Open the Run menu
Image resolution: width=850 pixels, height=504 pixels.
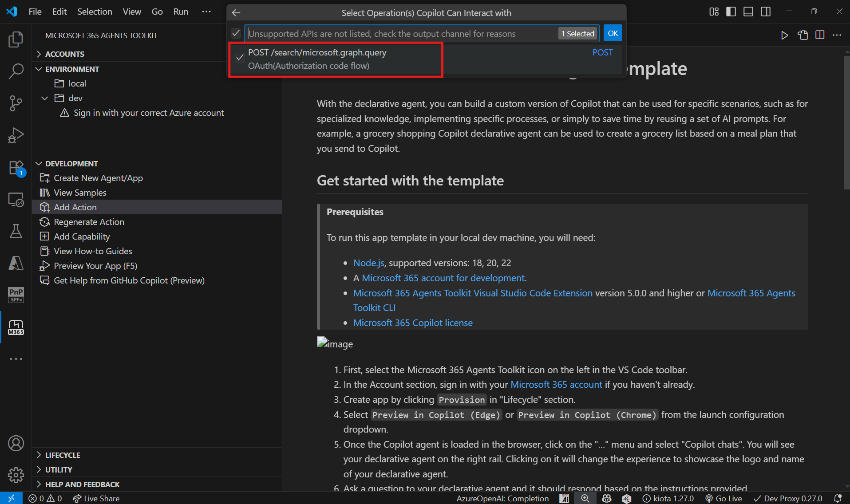pos(181,12)
